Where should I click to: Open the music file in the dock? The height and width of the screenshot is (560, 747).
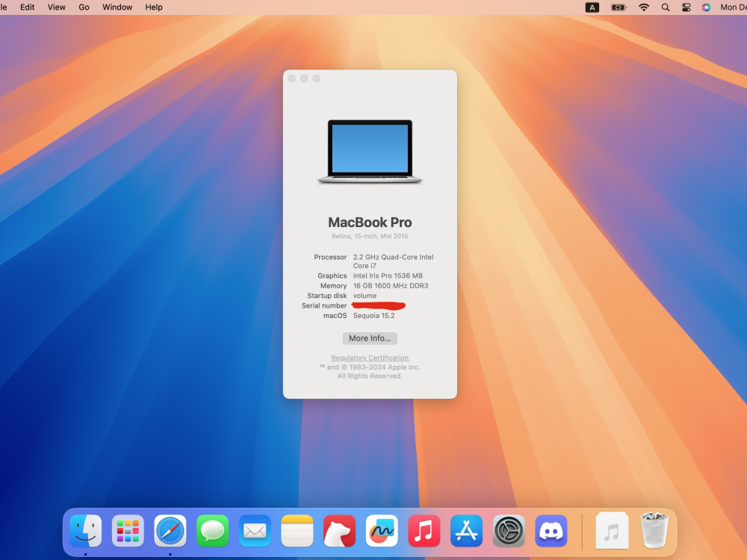point(613,530)
